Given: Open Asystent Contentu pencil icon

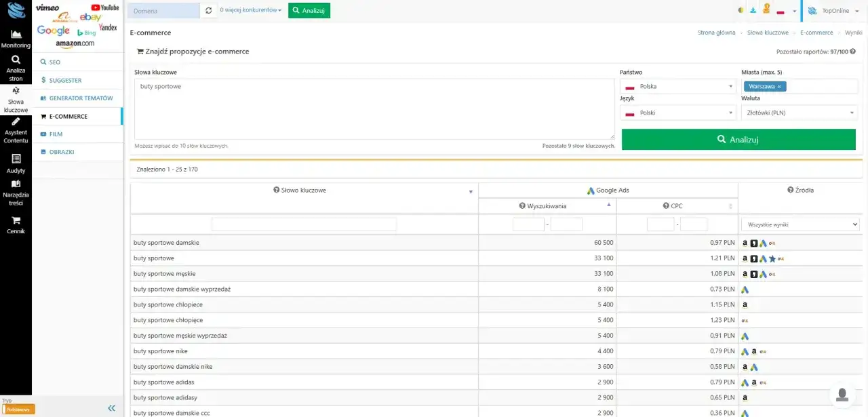Looking at the screenshot, I should click(16, 122).
